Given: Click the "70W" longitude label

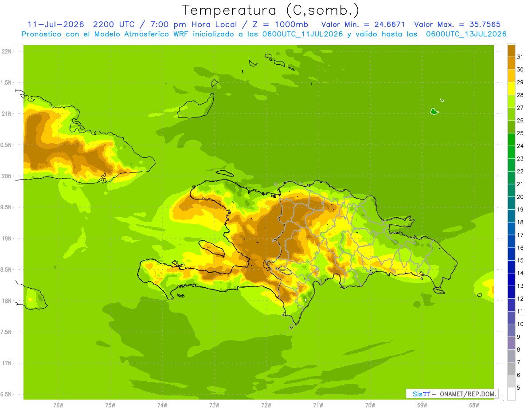Looking at the screenshot, I should coord(370,405).
